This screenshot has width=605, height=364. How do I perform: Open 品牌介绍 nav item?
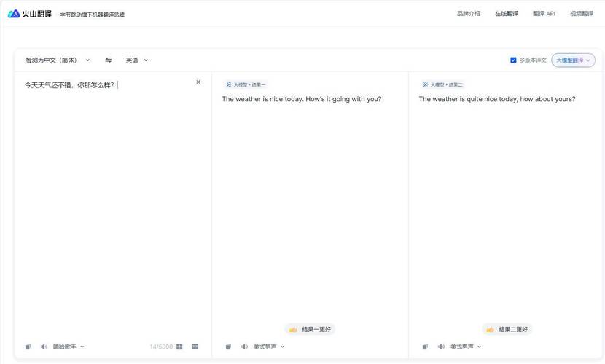point(469,14)
